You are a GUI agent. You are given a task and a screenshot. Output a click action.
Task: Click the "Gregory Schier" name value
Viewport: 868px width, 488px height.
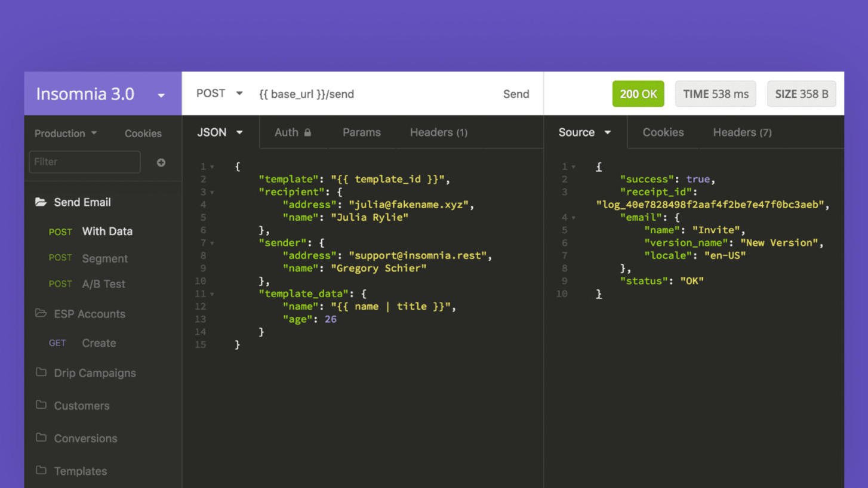pyautogui.click(x=378, y=268)
